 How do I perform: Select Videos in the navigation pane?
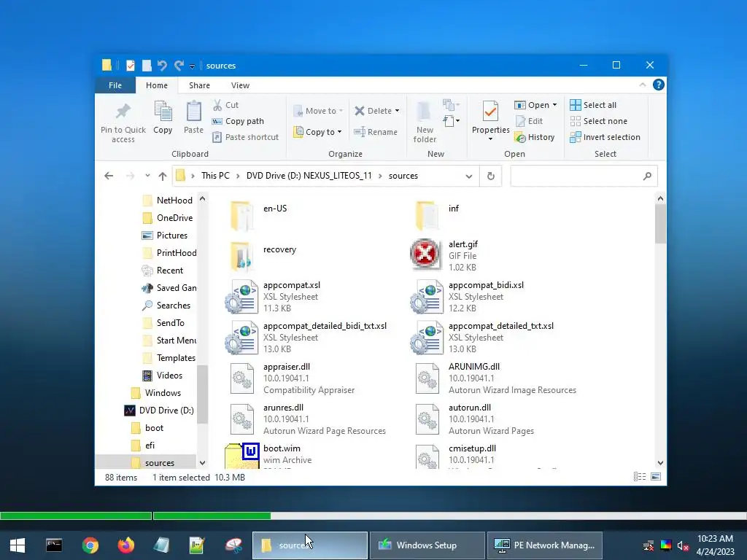[162, 376]
